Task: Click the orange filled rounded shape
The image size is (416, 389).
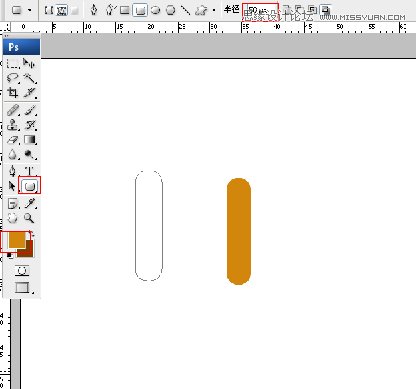Action: (239, 231)
